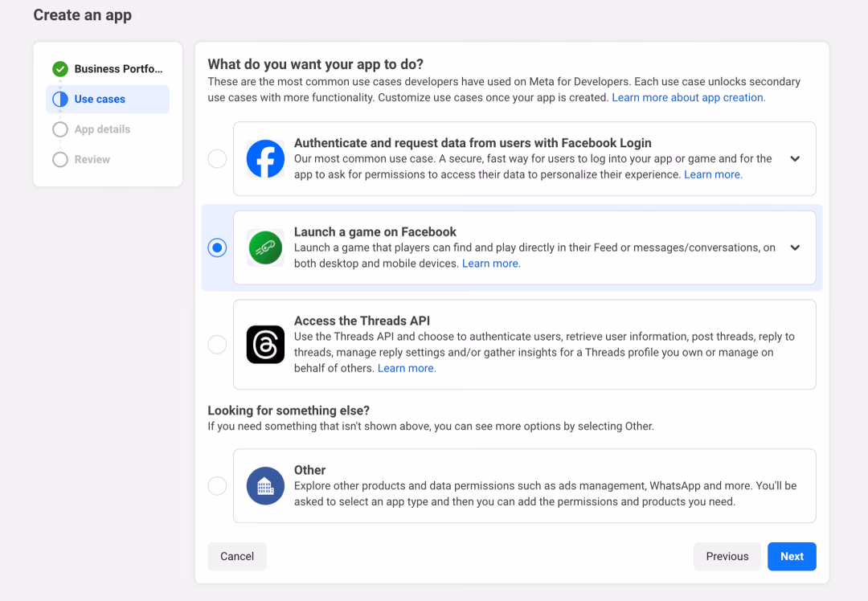
Task: Open Learn more about app creation link
Action: (x=689, y=97)
